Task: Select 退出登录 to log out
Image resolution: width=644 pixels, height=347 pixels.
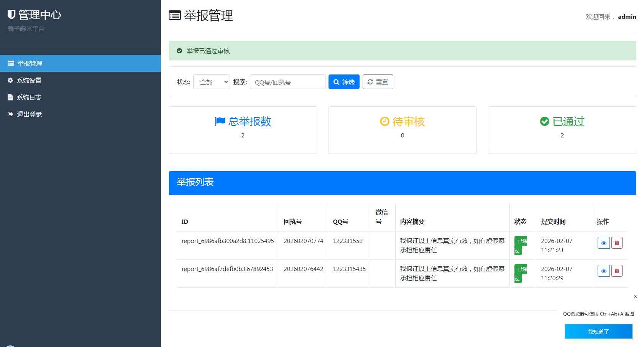Action: coord(29,114)
